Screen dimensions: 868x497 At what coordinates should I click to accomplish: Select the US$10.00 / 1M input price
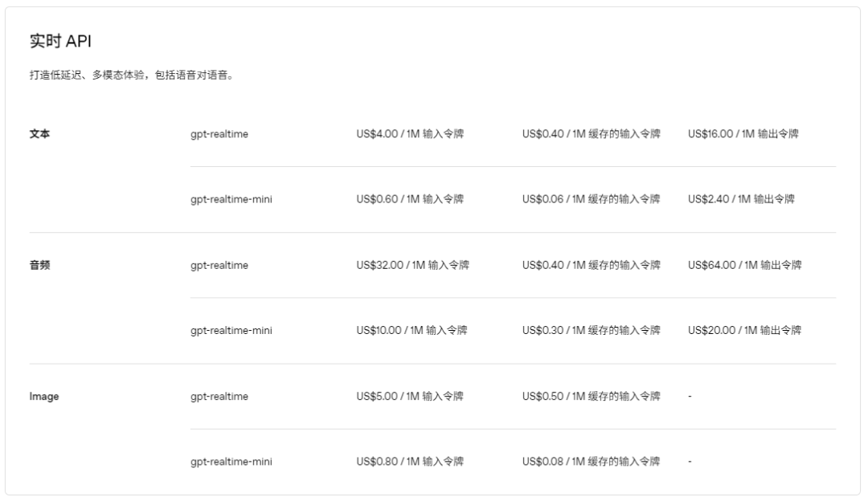coord(412,330)
